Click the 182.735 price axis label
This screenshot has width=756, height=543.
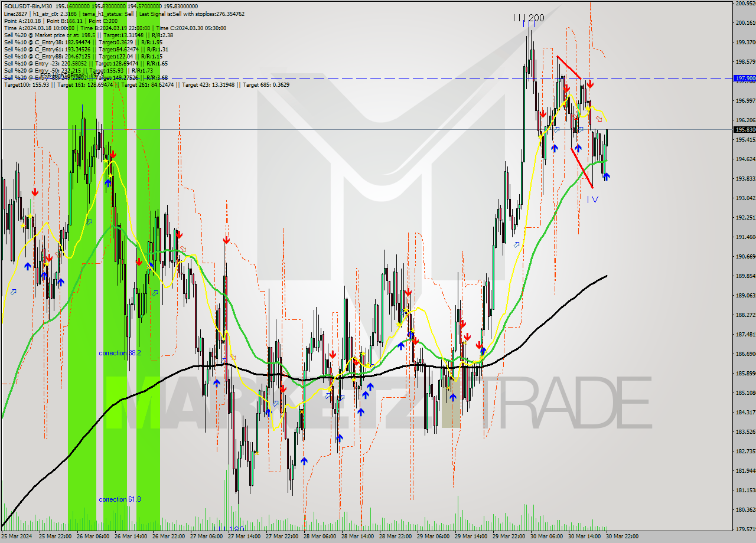745,451
